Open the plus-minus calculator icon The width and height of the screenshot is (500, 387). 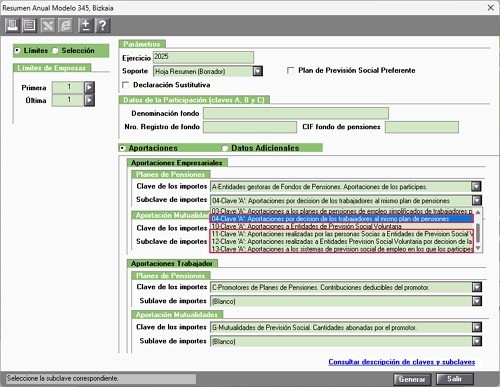(85, 25)
